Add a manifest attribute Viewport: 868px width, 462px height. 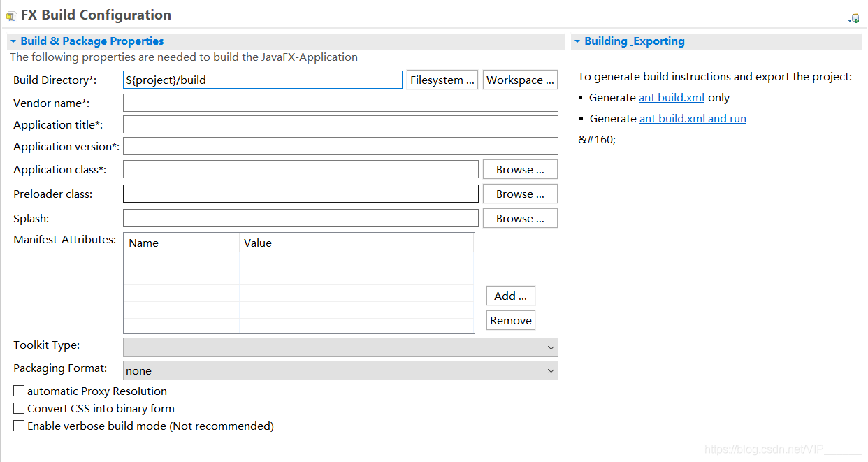tap(511, 296)
